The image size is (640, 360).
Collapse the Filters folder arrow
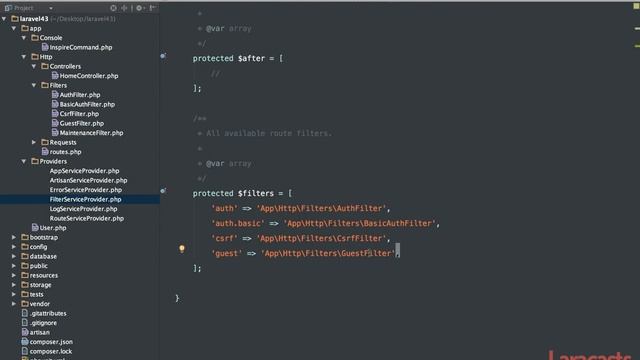[34, 85]
